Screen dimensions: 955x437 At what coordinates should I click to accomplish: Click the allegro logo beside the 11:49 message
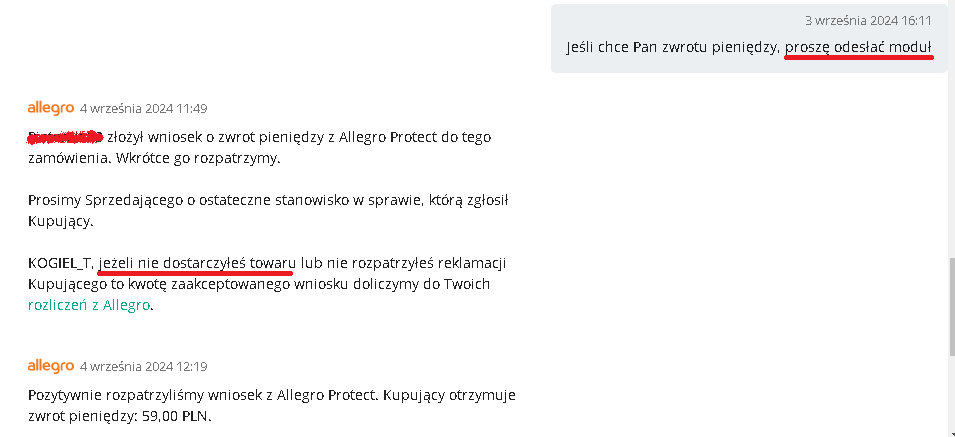51,108
